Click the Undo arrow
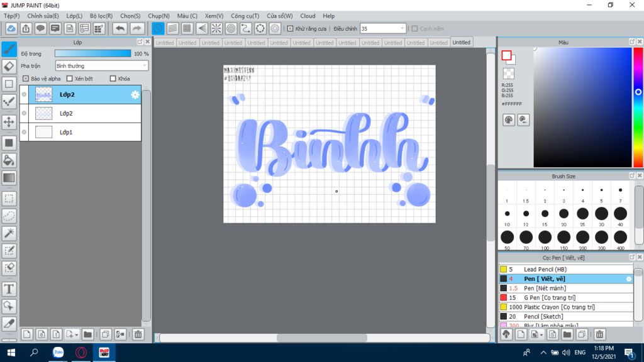The image size is (644, 362). point(120,28)
